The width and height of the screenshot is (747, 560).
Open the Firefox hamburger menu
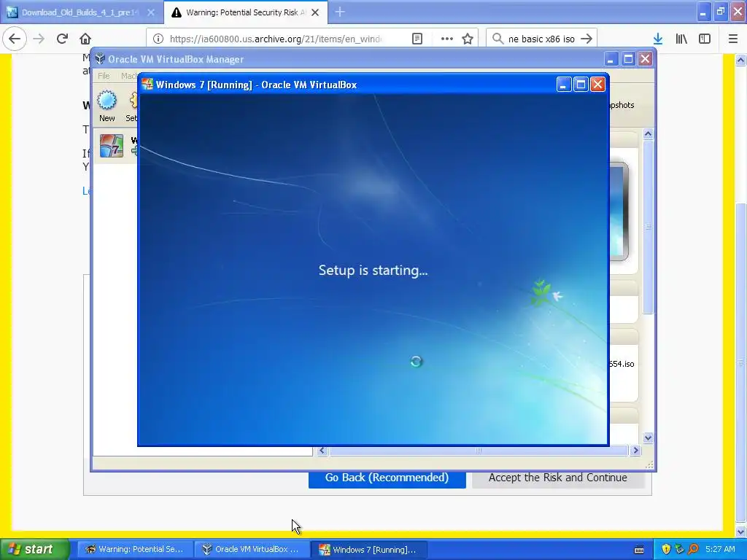point(732,39)
